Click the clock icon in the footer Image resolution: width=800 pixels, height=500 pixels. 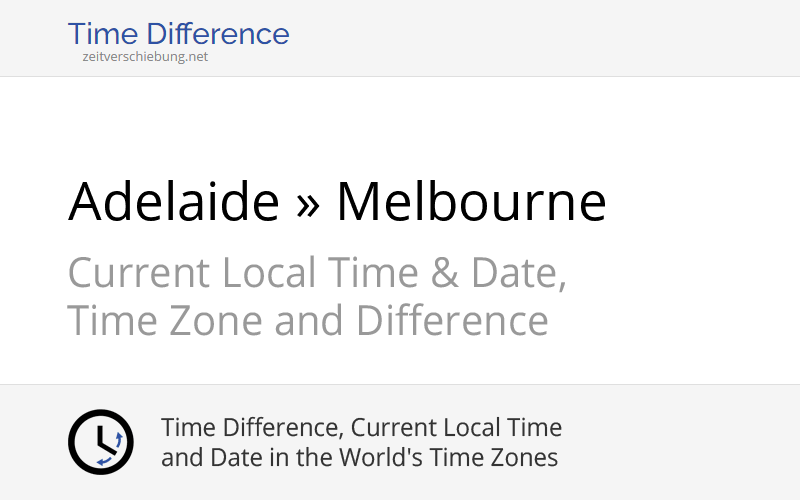[x=100, y=442]
